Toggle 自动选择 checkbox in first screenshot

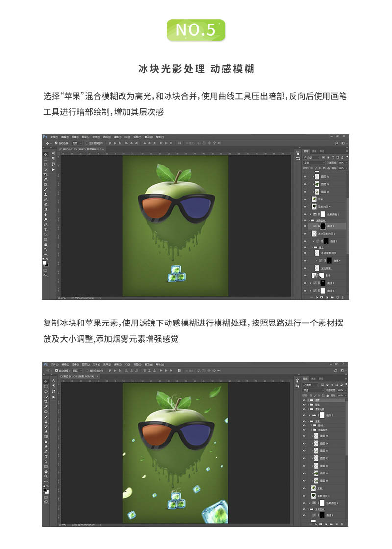coord(56,143)
